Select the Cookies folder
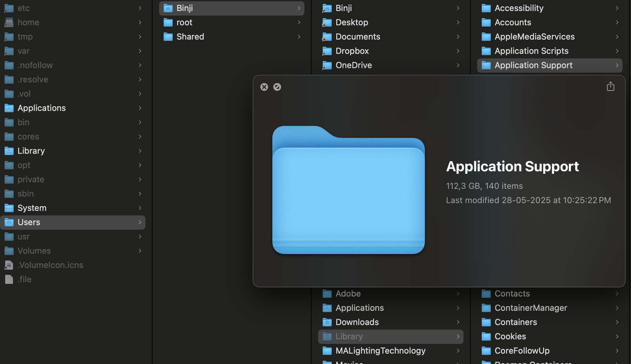Screen dimensions: 631x364 [510, 336]
